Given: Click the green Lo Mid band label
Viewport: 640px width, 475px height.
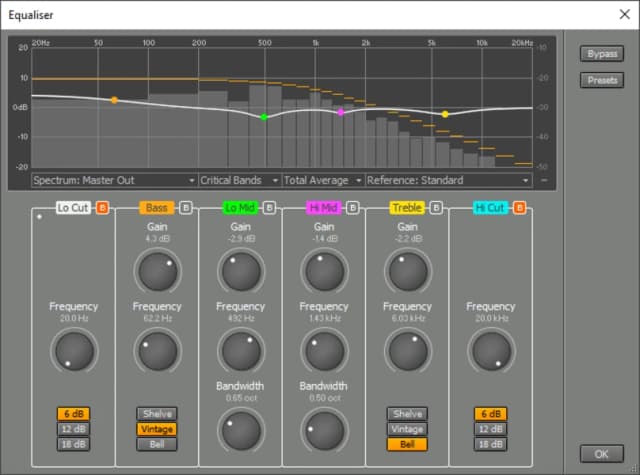Looking at the screenshot, I should (240, 208).
